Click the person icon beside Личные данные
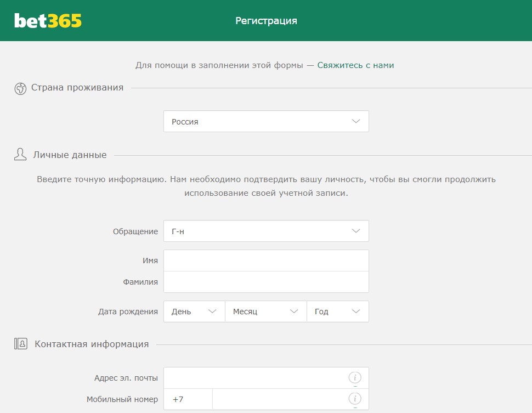The image size is (532, 413). click(x=21, y=154)
